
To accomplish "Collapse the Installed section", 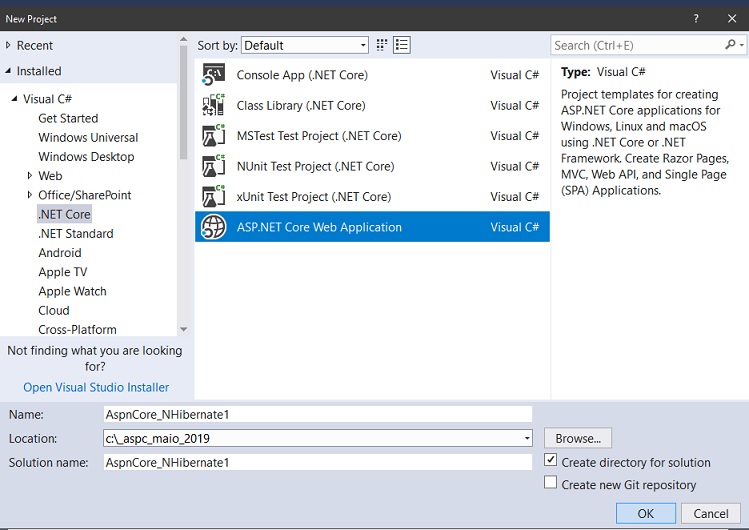I will 8,71.
